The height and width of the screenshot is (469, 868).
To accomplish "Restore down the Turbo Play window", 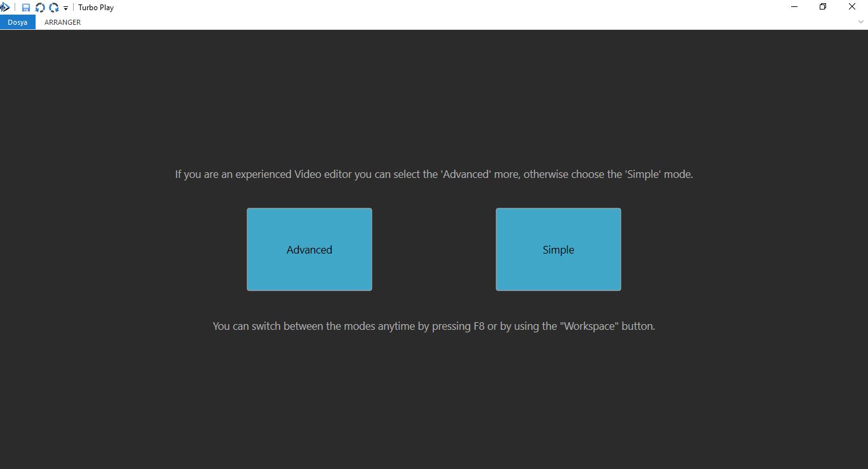I will 823,7.
